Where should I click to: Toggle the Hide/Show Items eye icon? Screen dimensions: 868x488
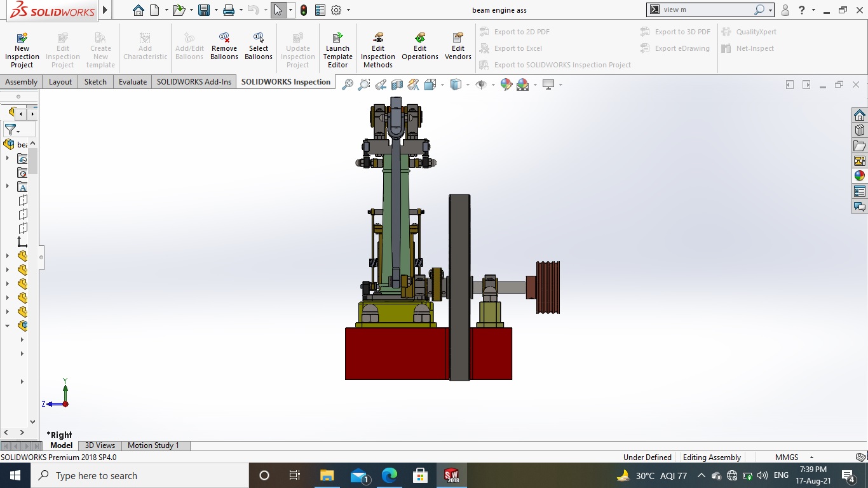click(x=481, y=85)
